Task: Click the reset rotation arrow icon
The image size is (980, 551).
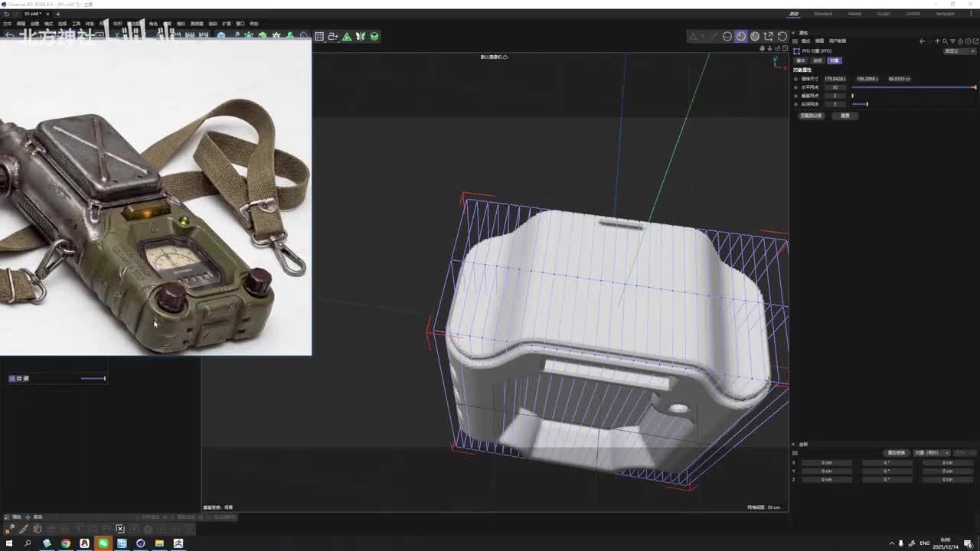Action: tap(782, 36)
